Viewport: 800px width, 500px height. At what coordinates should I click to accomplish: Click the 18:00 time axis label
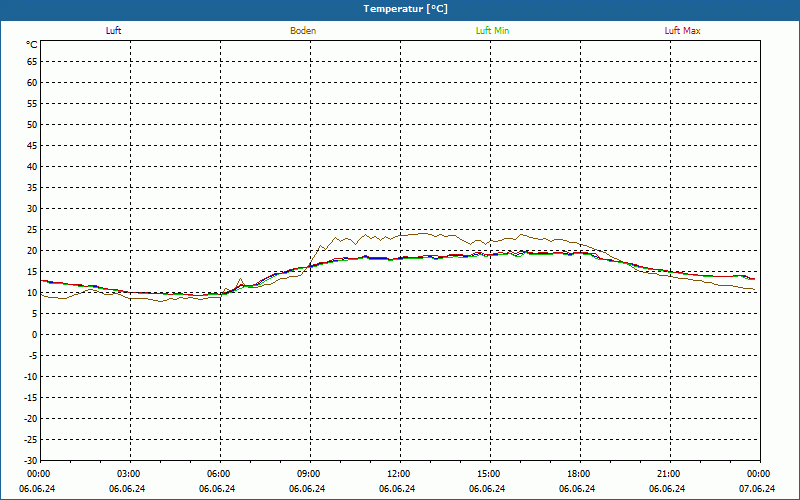tap(579, 474)
